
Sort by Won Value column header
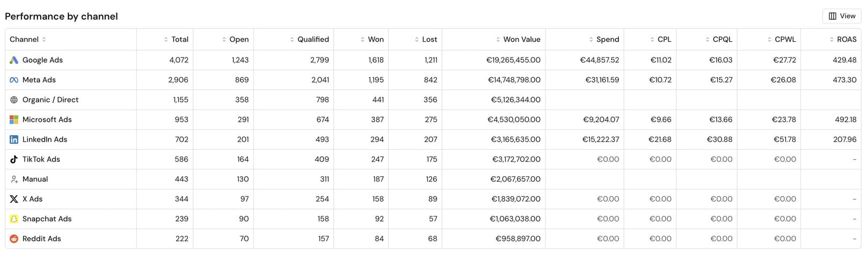tap(518, 39)
